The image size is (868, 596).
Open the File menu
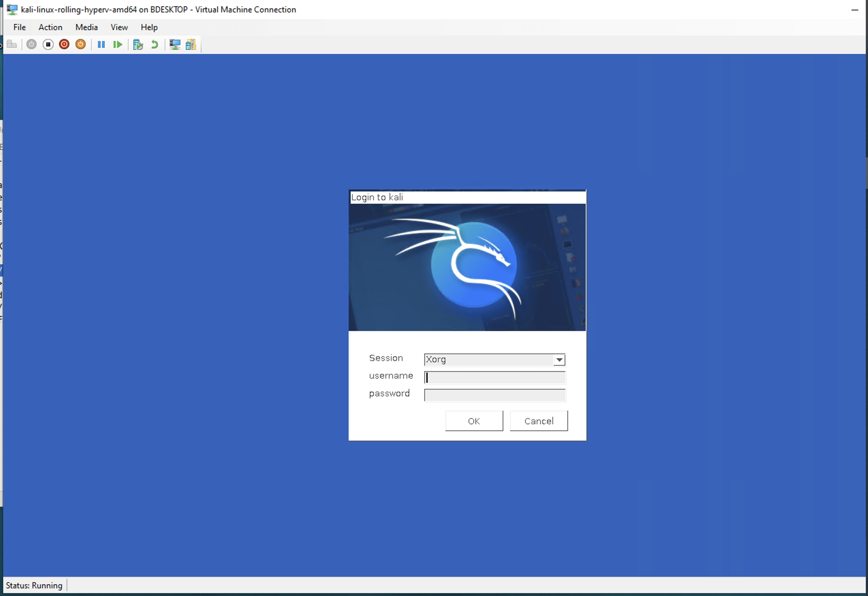(x=19, y=27)
